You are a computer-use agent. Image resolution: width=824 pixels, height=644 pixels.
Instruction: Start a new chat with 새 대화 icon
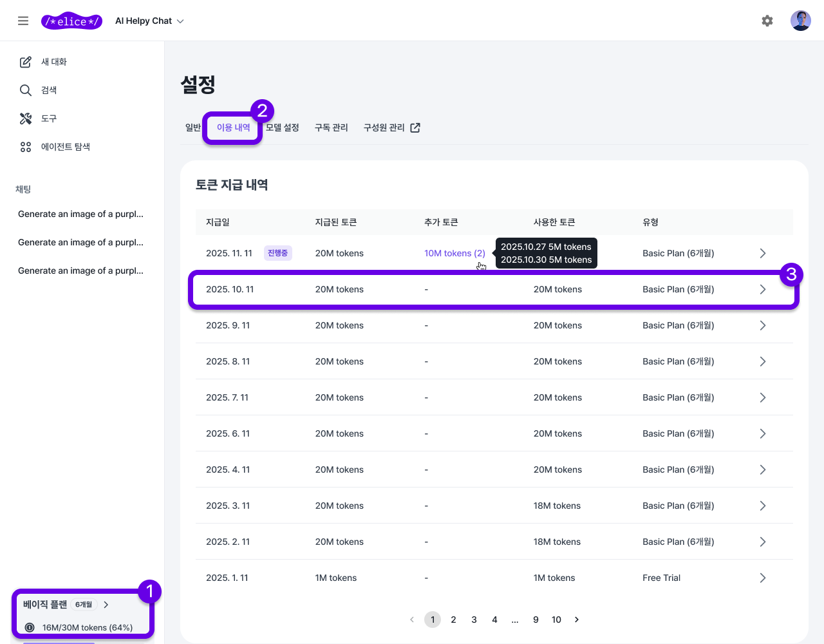coord(26,62)
